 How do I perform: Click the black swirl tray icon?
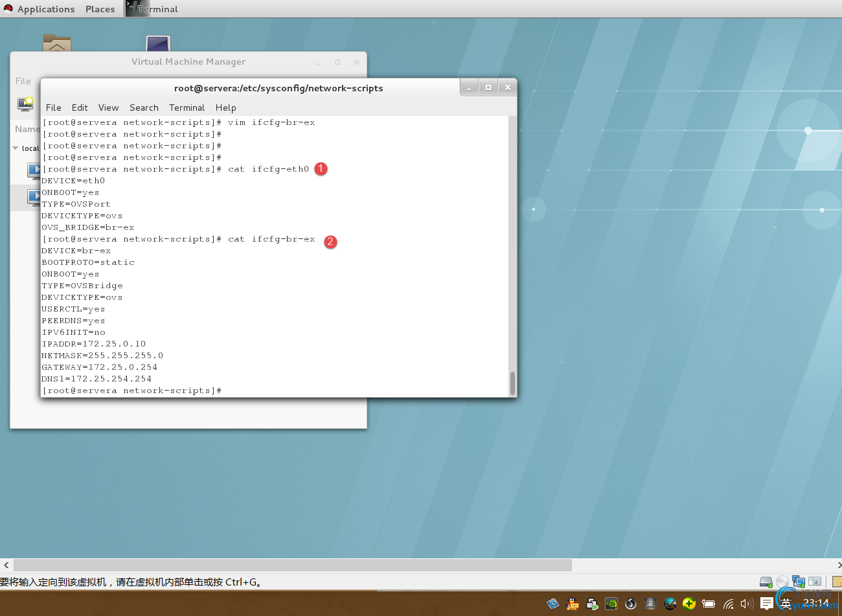[x=631, y=604]
